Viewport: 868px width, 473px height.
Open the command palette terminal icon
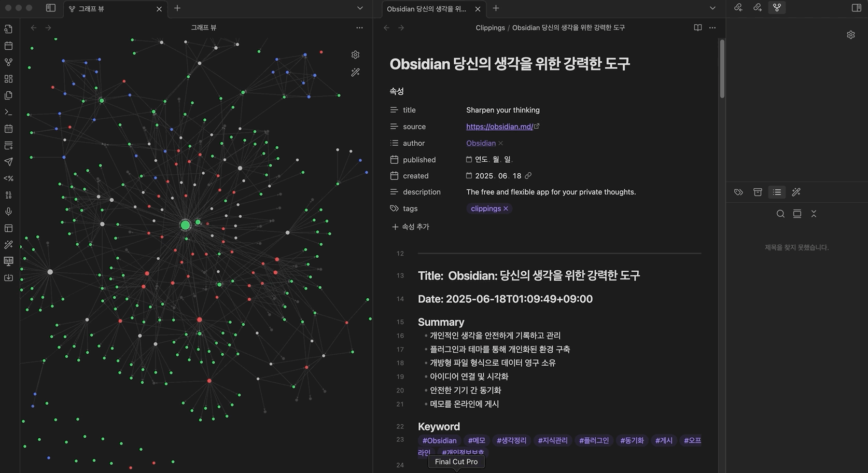[8, 112]
